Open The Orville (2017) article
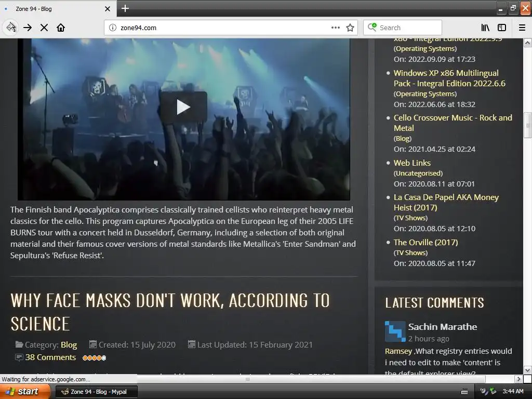532x399 pixels. pos(426,242)
